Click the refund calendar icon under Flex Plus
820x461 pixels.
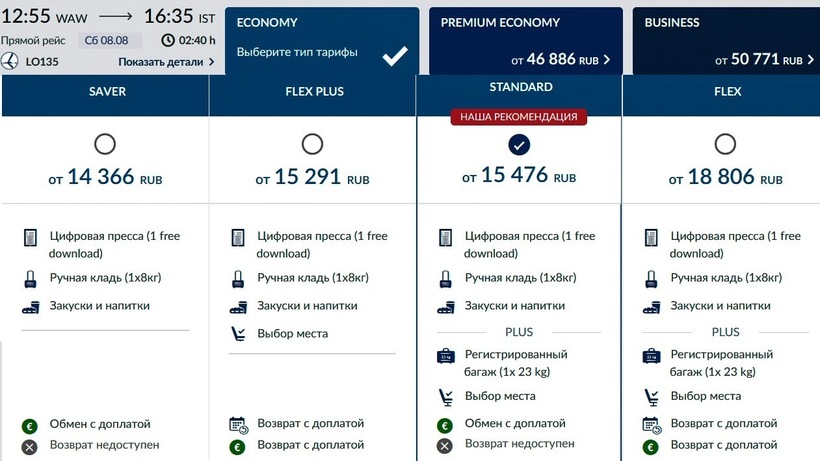click(238, 424)
